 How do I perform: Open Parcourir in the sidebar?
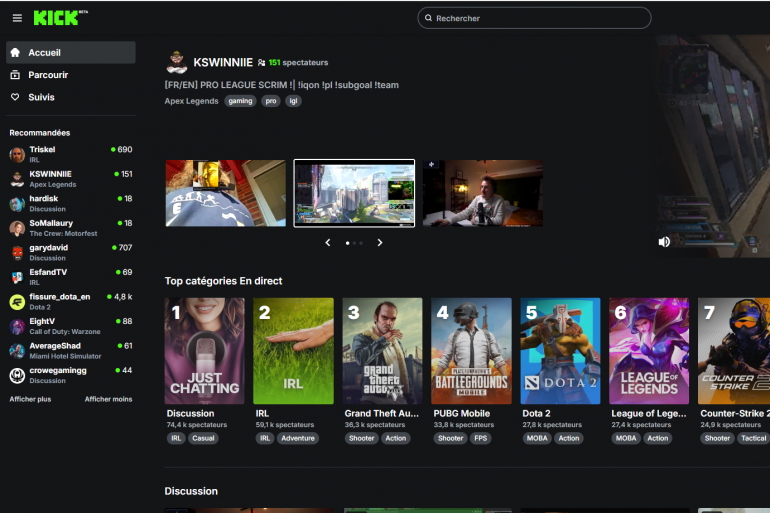[x=48, y=75]
